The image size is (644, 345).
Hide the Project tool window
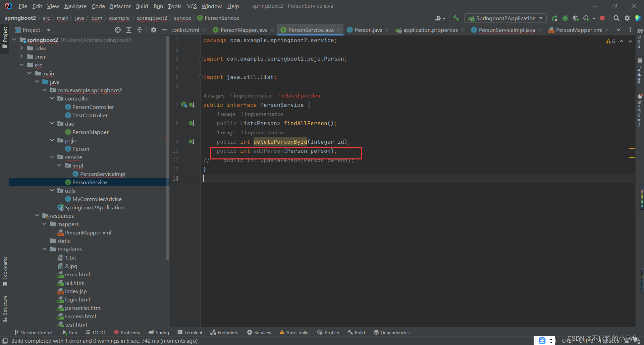tap(164, 30)
